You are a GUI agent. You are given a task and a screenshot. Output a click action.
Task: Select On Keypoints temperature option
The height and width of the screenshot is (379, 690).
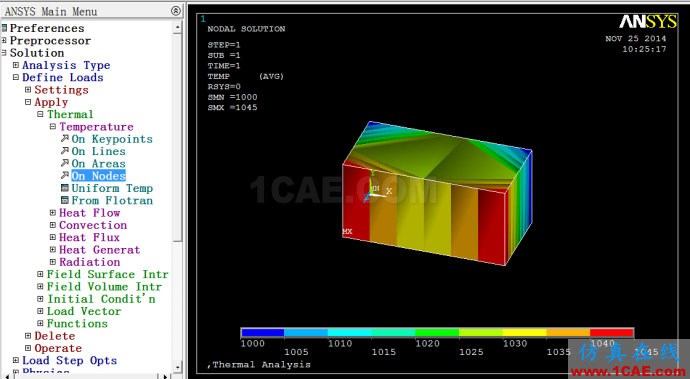click(x=112, y=139)
